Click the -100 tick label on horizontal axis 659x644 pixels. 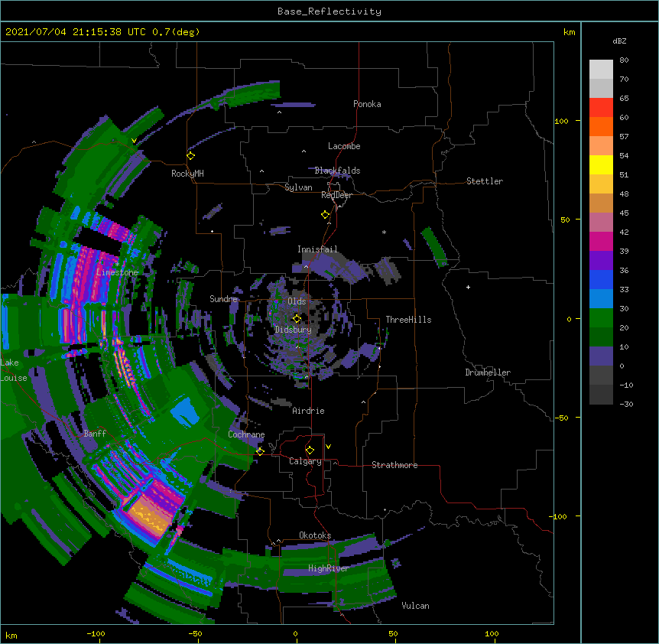click(x=96, y=633)
